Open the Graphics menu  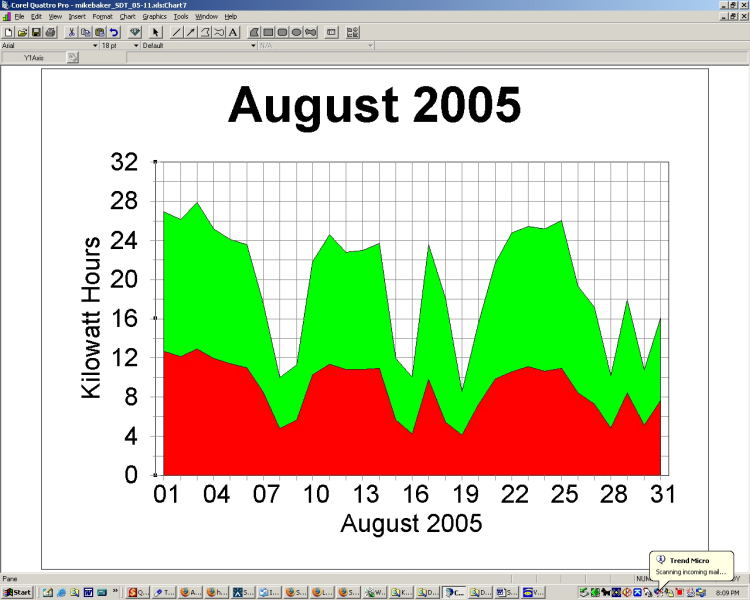pyautogui.click(x=154, y=17)
